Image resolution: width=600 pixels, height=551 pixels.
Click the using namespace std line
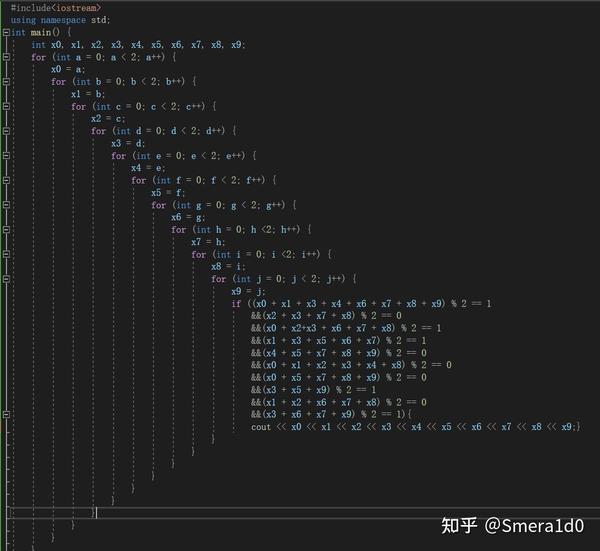point(60,20)
